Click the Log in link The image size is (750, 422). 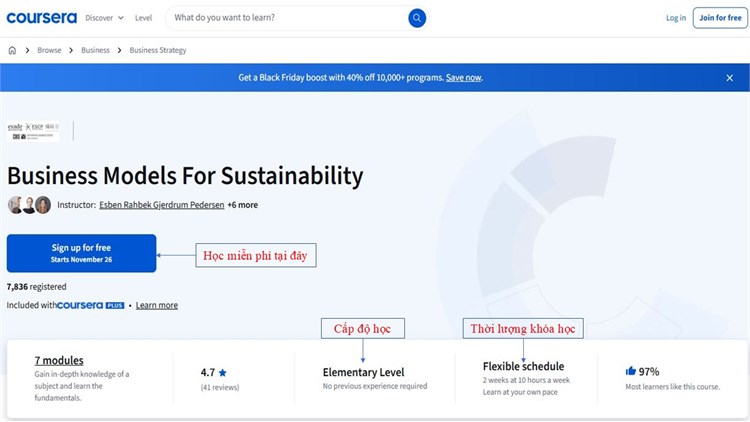[x=676, y=18]
